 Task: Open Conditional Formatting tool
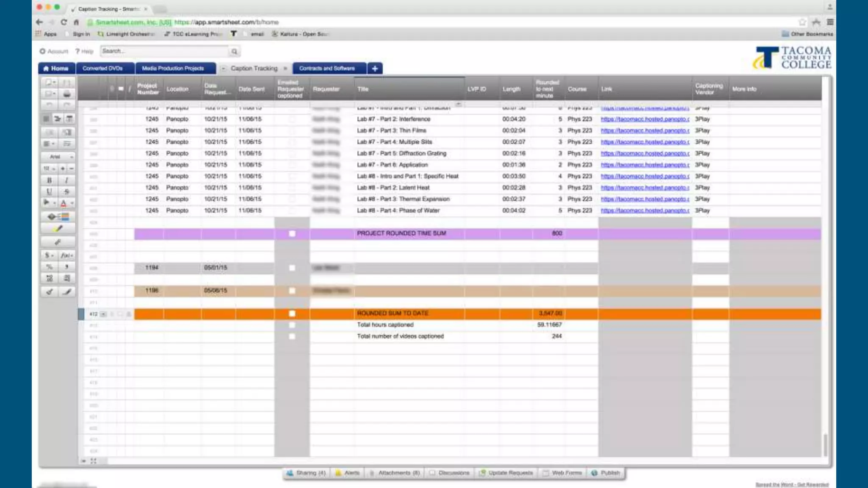[x=58, y=217]
